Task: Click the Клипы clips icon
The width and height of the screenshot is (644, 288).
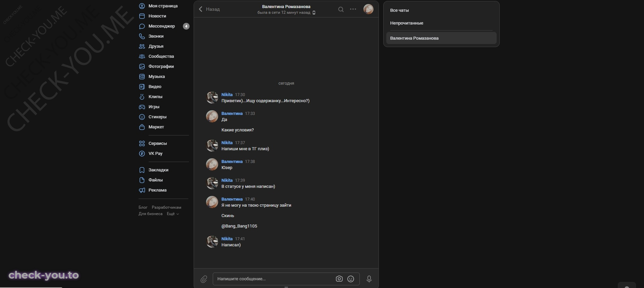Action: point(142,97)
